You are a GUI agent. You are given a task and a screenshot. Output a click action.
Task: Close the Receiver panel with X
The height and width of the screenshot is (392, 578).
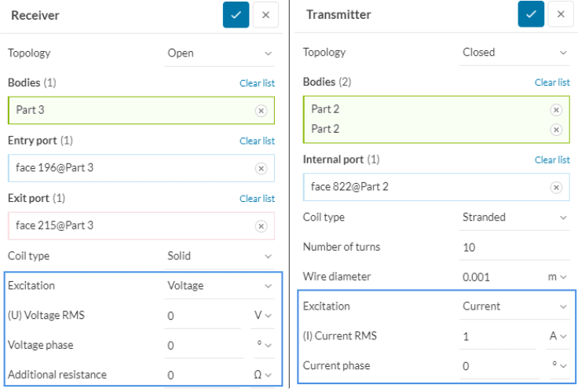(265, 15)
